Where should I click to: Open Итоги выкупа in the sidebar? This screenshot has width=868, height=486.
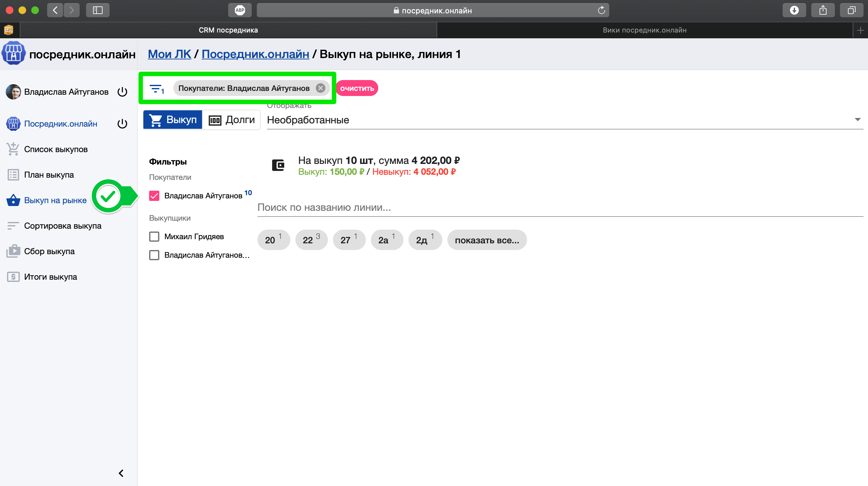(51, 277)
